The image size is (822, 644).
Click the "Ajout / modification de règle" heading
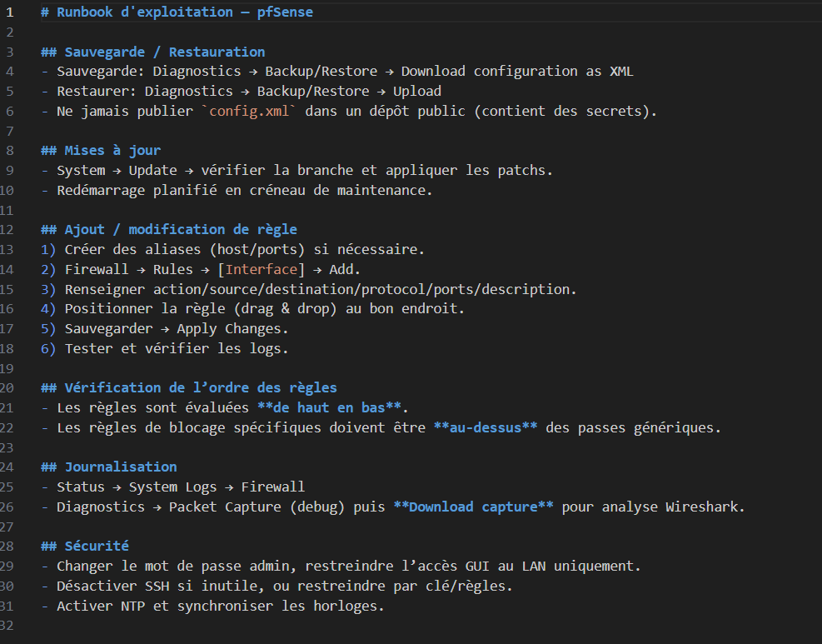pyautogui.click(x=180, y=230)
